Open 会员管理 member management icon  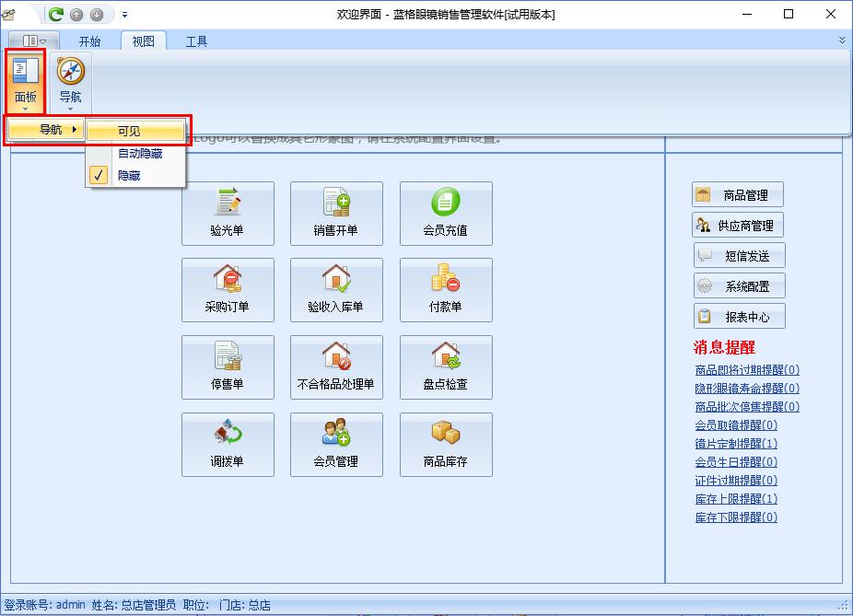coord(336,445)
